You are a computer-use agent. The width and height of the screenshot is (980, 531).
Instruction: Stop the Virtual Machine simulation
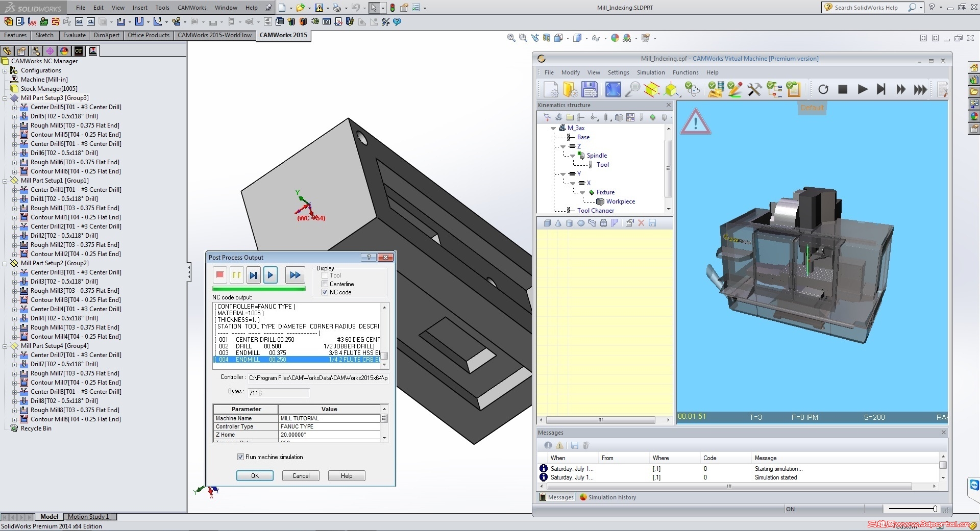843,89
